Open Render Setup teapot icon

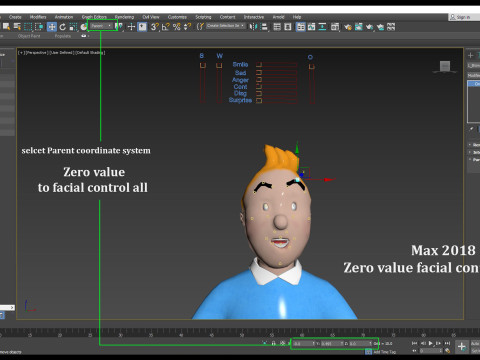[x=348, y=27]
